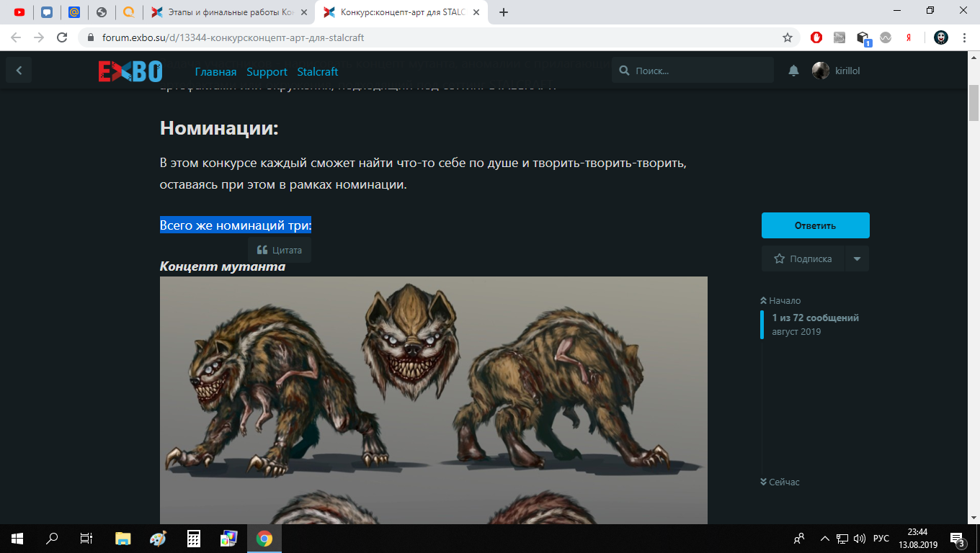Image resolution: width=980 pixels, height=553 pixels.
Task: Open the Chrome three-dot menu
Action: [x=964, y=37]
